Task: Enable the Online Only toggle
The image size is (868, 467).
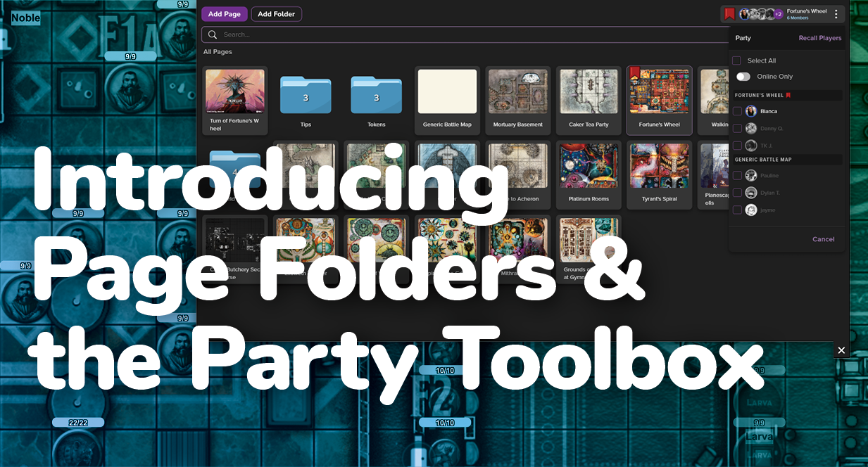Action: coord(743,76)
